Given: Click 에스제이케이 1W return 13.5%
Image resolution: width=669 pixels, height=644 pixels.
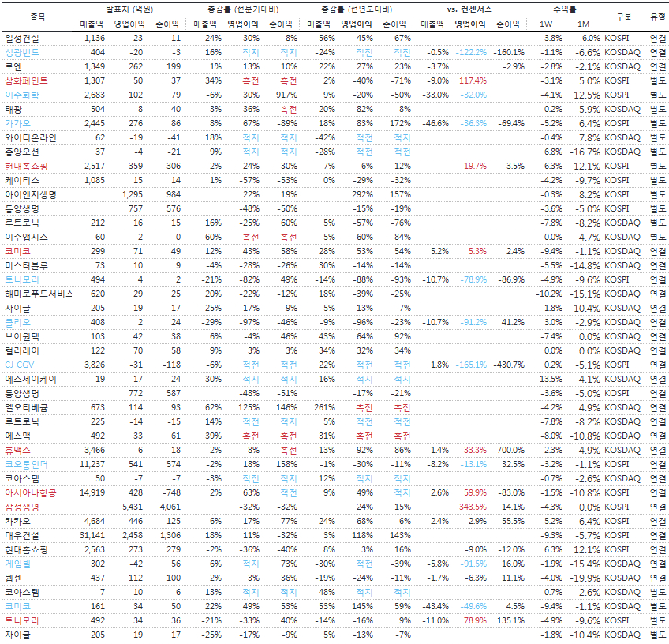Looking at the screenshot, I should click(x=551, y=379).
